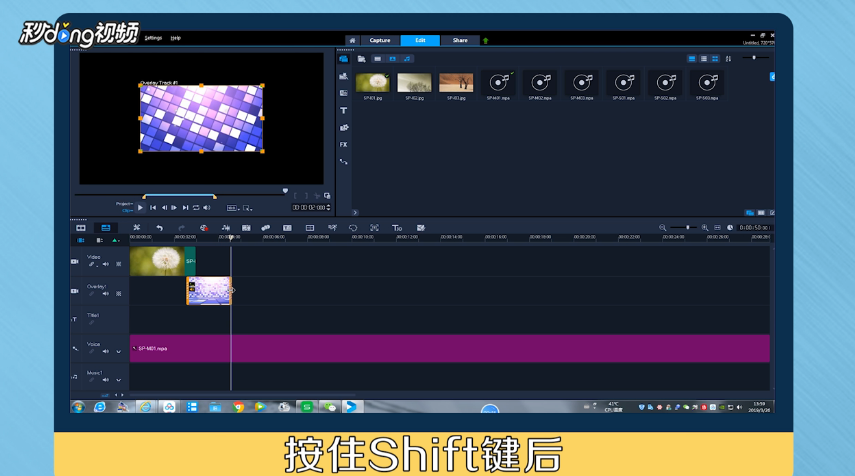The width and height of the screenshot is (855, 476).
Task: Jump to start of the clip
Action: click(x=153, y=208)
